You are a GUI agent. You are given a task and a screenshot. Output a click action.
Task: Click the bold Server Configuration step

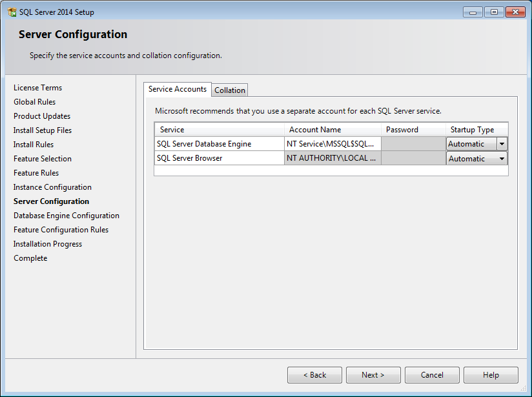tap(51, 201)
